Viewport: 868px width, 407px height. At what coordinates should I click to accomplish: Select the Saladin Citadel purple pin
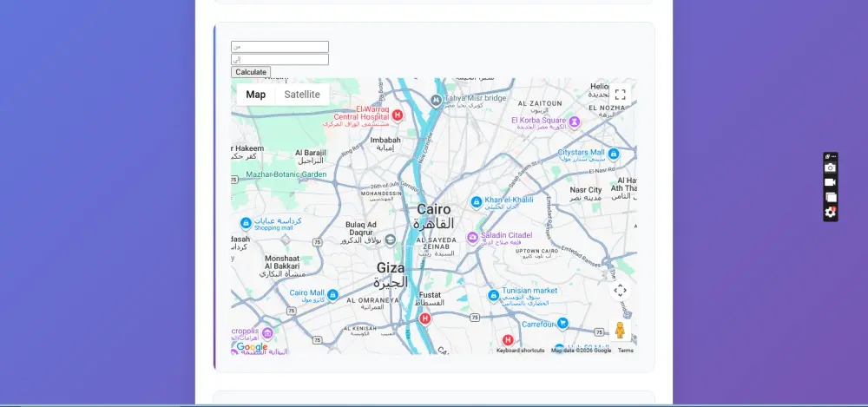pos(472,238)
